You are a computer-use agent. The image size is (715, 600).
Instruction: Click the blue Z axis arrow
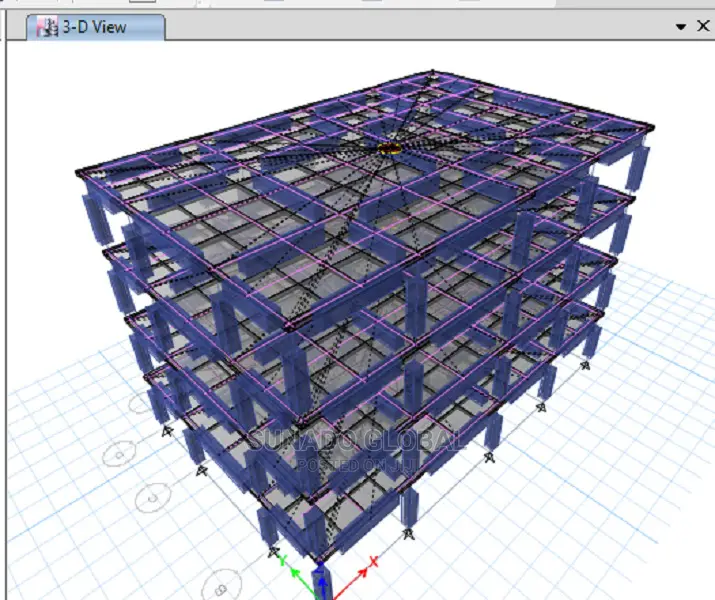coord(322,588)
